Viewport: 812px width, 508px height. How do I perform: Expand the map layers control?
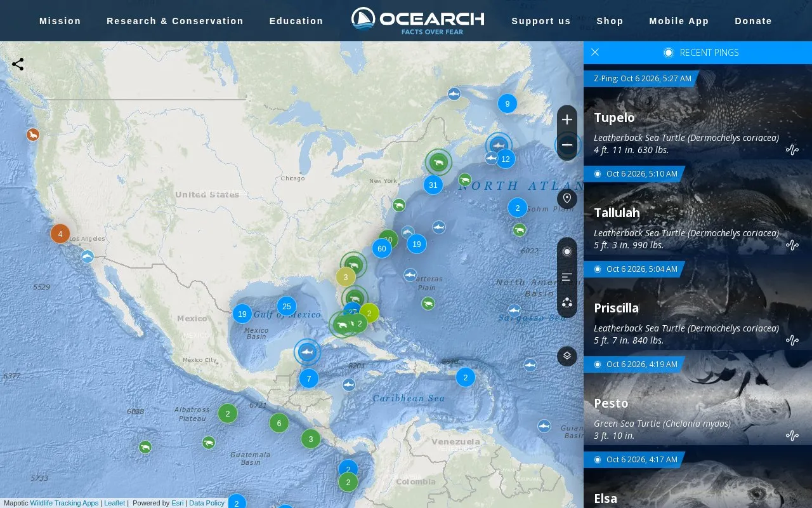[x=567, y=356]
